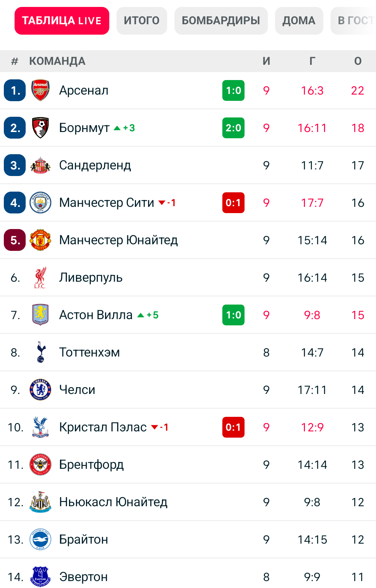Switch to the ИТОГО tab
Image resolution: width=376 pixels, height=588 pixels.
[142, 21]
